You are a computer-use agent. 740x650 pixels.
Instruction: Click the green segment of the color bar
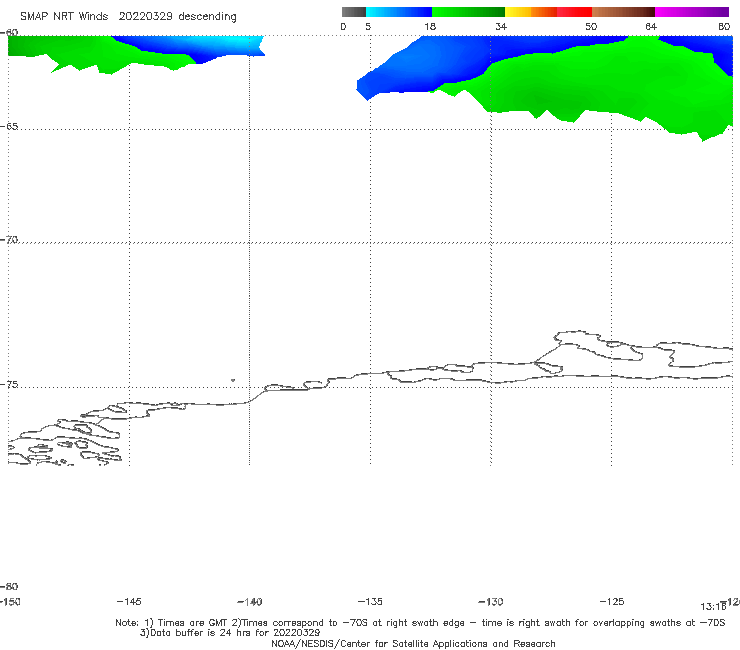pos(468,12)
